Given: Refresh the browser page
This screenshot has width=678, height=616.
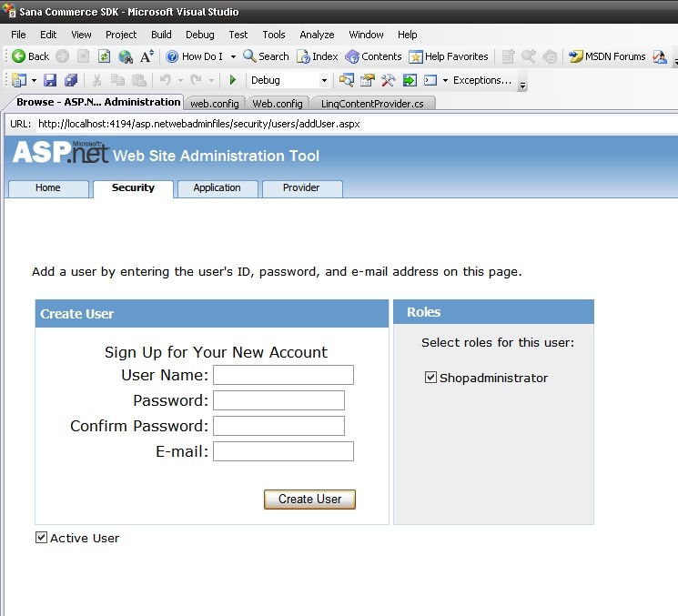Looking at the screenshot, I should click(105, 56).
